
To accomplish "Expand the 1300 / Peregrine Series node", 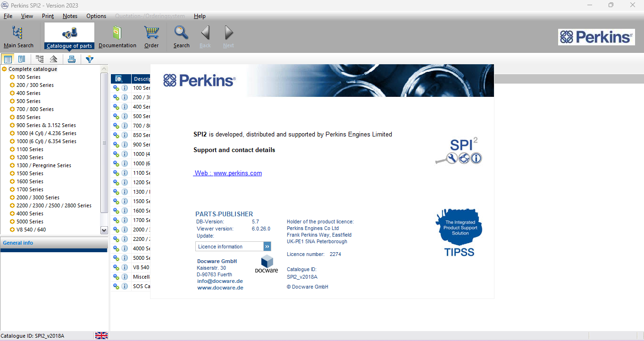I will 12,165.
